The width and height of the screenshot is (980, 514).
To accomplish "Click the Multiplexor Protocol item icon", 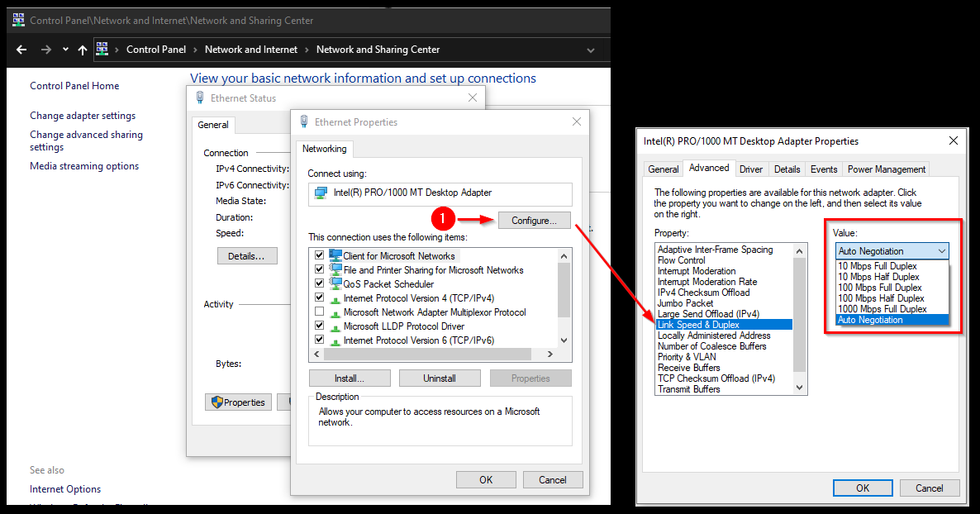I will click(335, 312).
